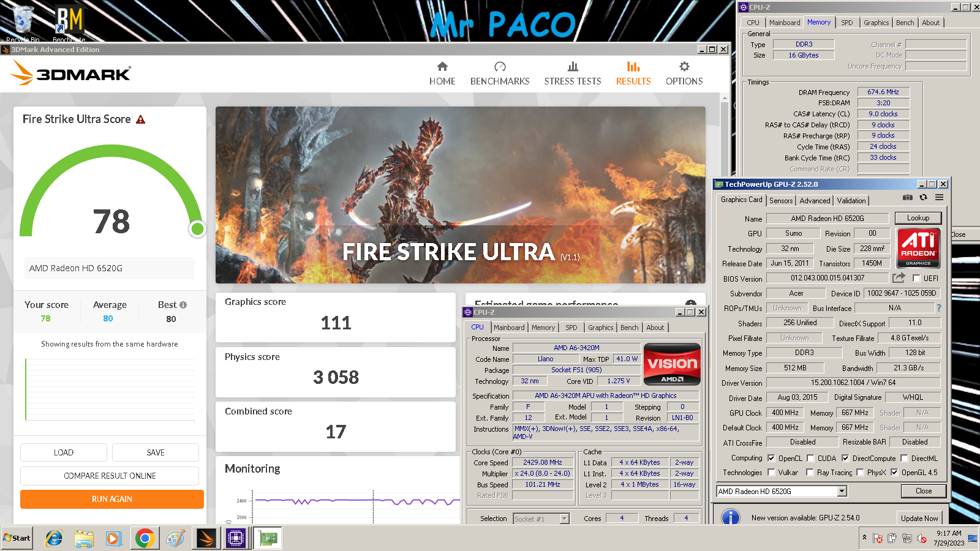Open the BENCHMARKS section in 3DMark
This screenshot has width=980, height=551.
[500, 73]
